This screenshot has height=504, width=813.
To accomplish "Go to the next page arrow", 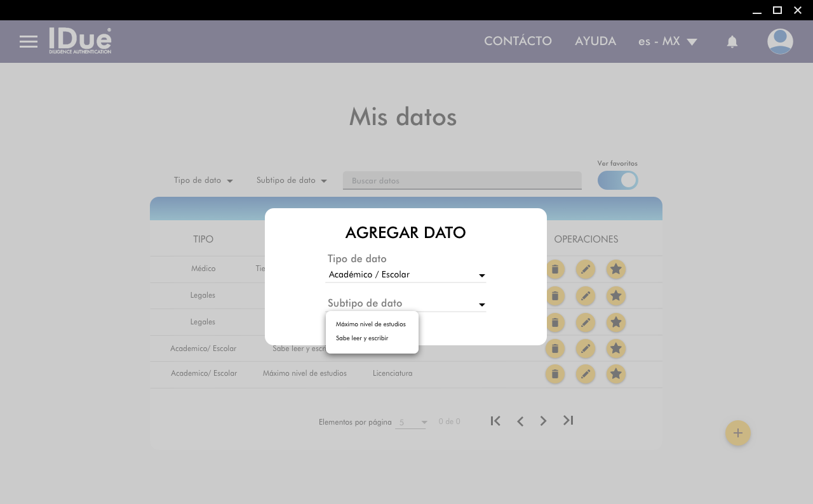I will click(543, 421).
